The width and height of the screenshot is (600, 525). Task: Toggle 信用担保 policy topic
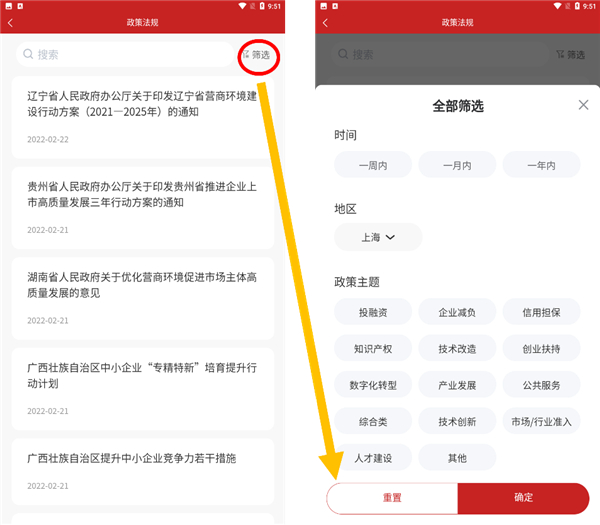click(541, 312)
